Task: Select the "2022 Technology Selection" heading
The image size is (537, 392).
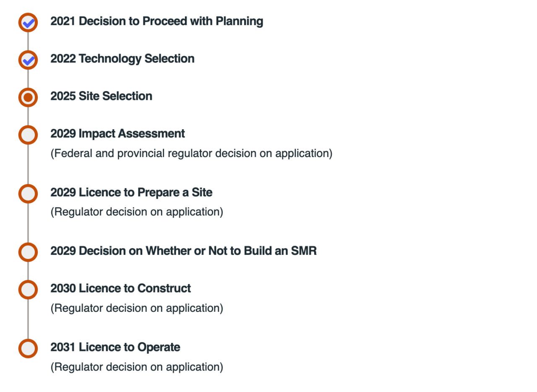Action: [122, 59]
